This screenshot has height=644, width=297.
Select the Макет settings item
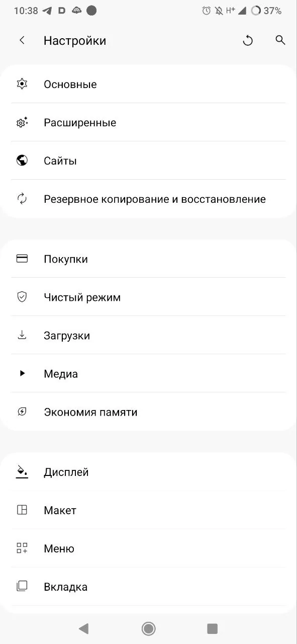[148, 510]
